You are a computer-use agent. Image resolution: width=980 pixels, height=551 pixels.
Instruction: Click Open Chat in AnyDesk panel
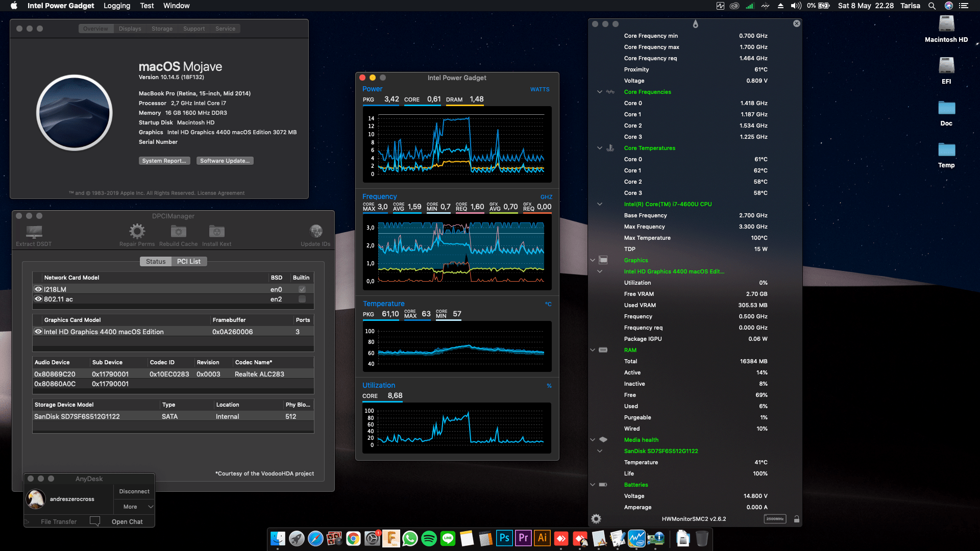pos(127,521)
